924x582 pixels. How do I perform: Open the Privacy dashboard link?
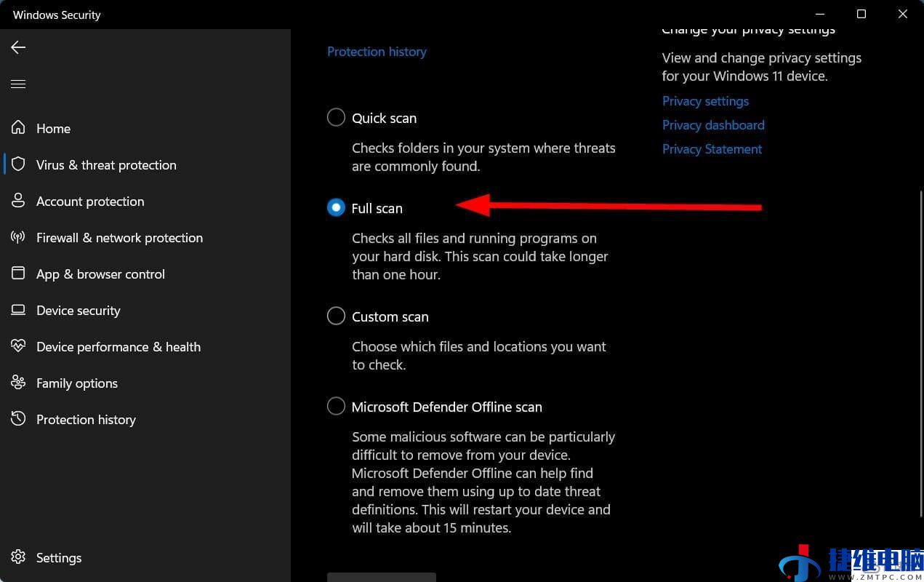[713, 125]
